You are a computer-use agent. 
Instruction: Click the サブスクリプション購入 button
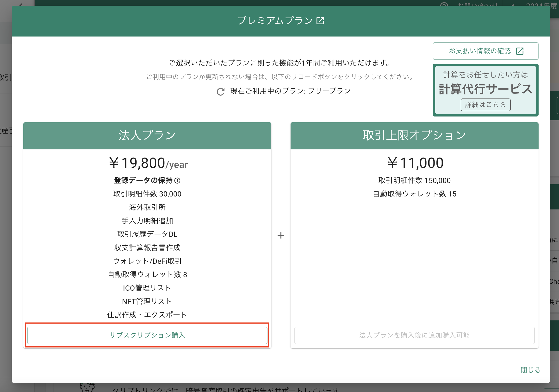pyautogui.click(x=147, y=335)
